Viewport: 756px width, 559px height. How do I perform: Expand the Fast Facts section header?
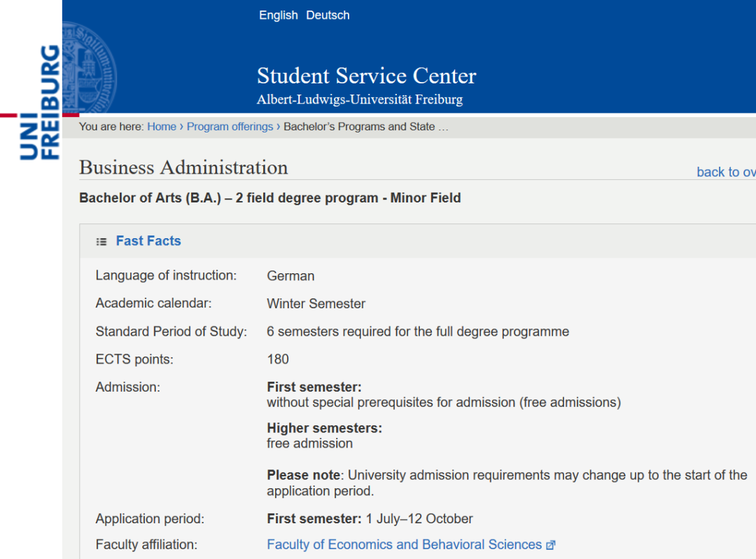coord(417,241)
